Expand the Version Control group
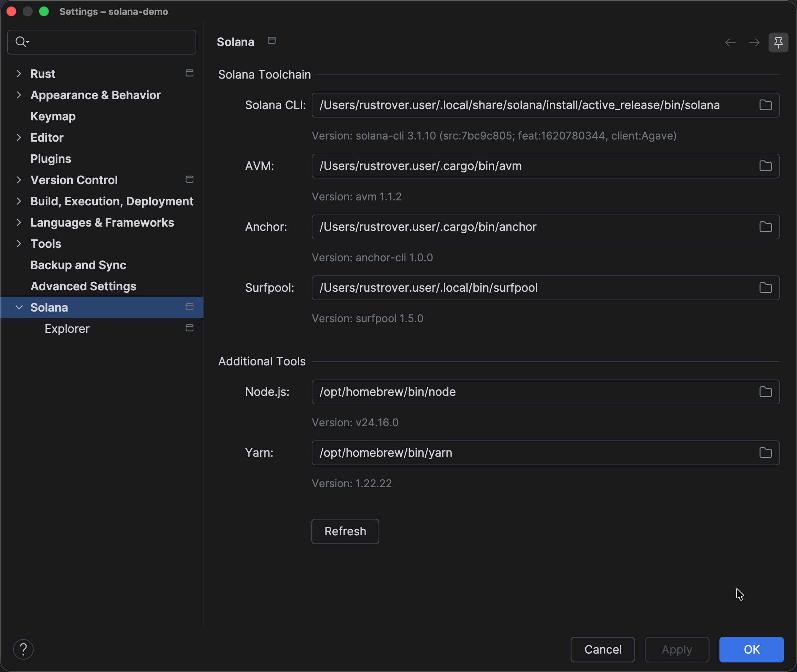The image size is (797, 672). coord(19,180)
